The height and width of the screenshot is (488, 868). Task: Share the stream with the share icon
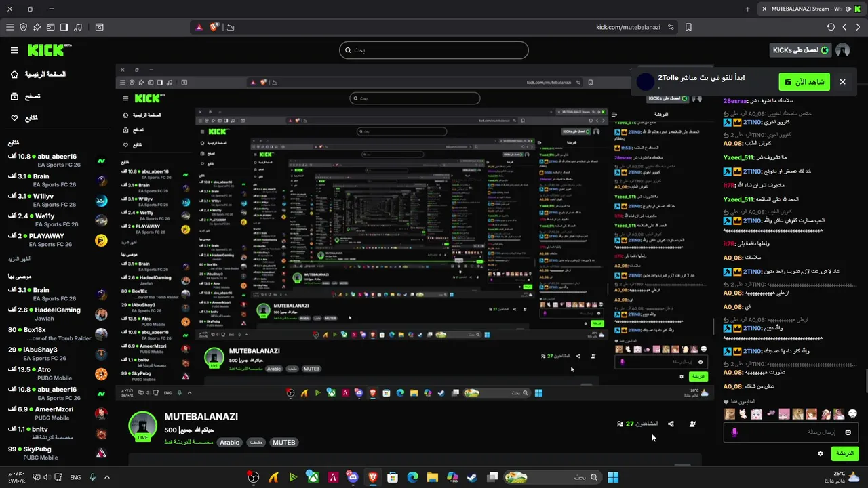click(x=671, y=424)
